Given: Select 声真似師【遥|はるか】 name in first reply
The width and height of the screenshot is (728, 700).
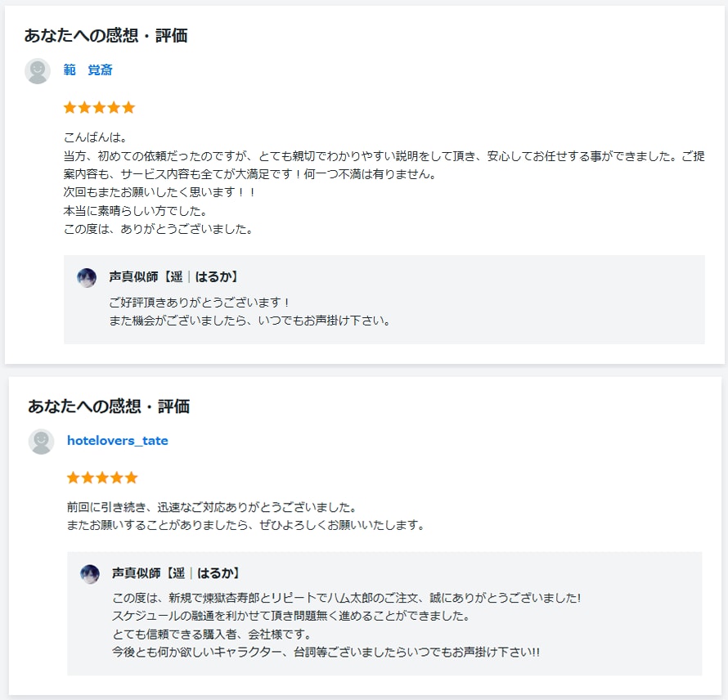Looking at the screenshot, I should tap(173, 277).
